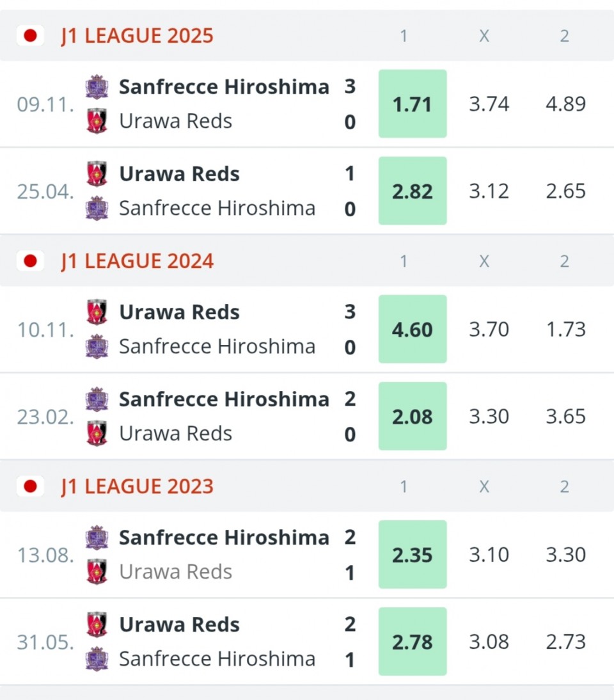614x700 pixels.
Task: Click Urawa Reds crest in 25.04. match
Action: click(x=97, y=173)
